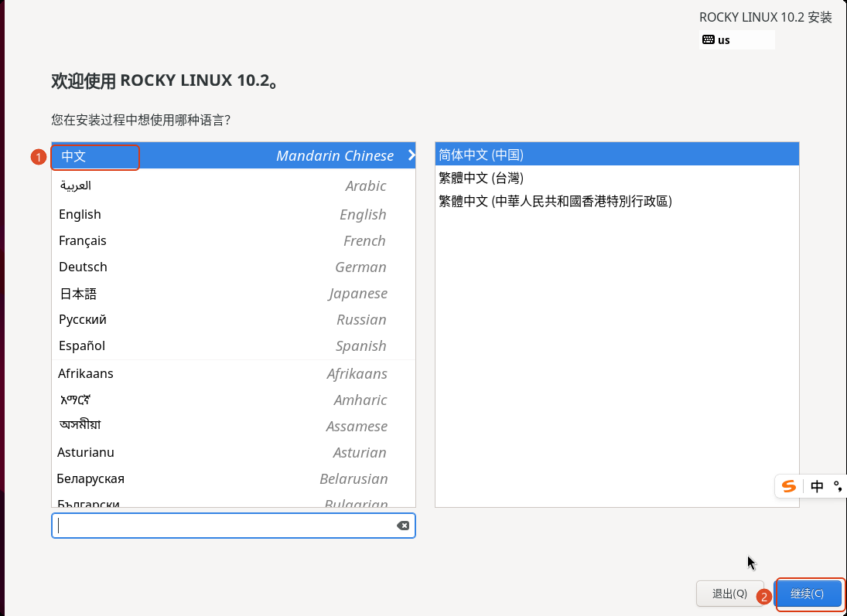Image resolution: width=847 pixels, height=616 pixels.
Task: Pick Afrikaans from the language list
Action: click(234, 373)
